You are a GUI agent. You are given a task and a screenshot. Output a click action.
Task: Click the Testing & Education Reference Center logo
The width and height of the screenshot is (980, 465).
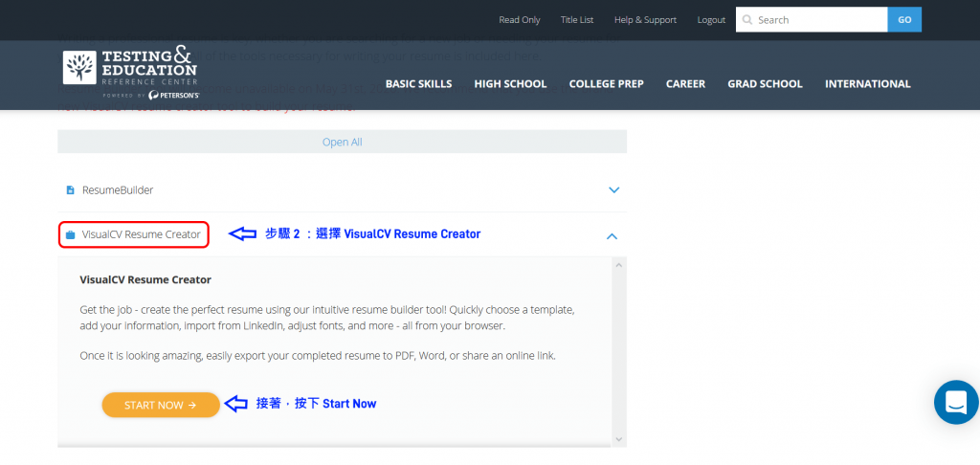(131, 73)
